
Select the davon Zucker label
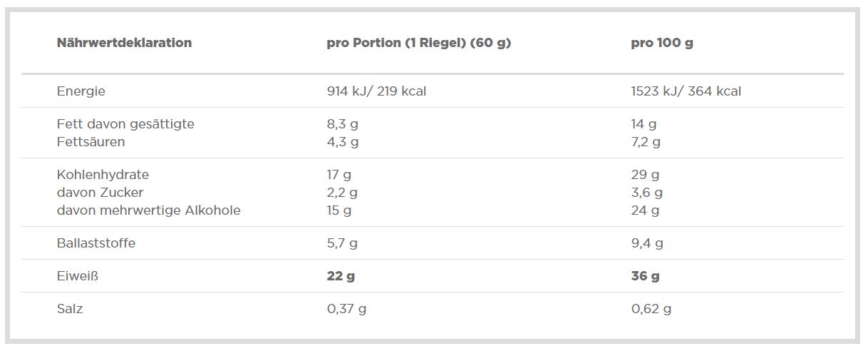tap(100, 193)
